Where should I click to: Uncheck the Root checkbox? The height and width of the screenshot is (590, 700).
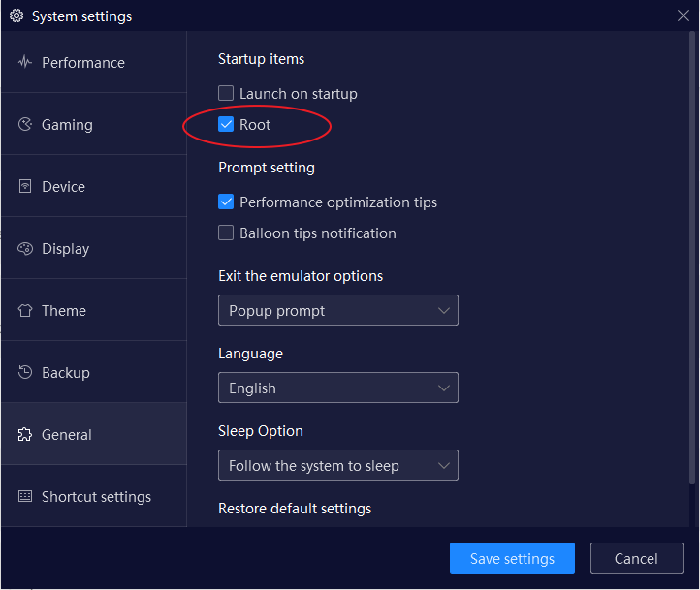(226, 125)
